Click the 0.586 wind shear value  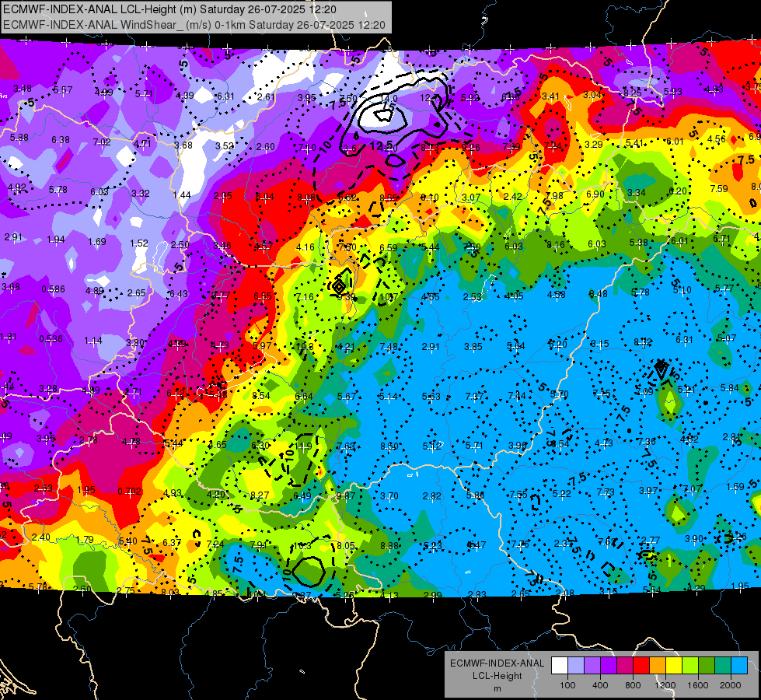coord(53,289)
